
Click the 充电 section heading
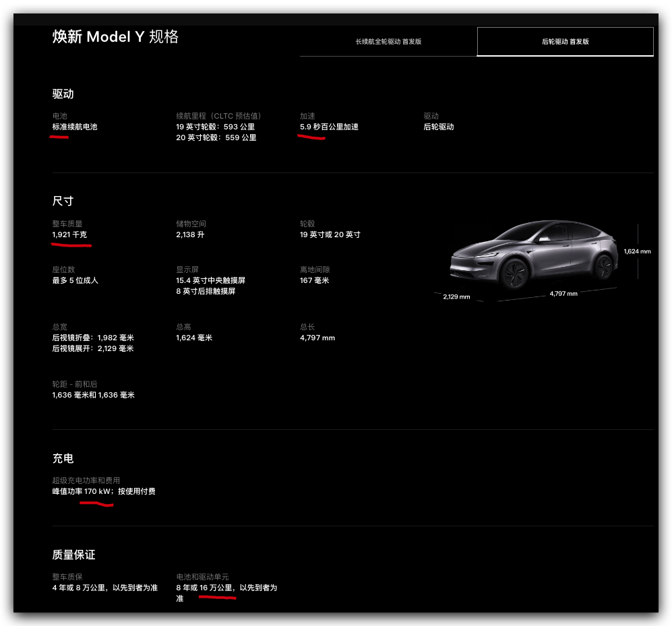click(x=63, y=458)
